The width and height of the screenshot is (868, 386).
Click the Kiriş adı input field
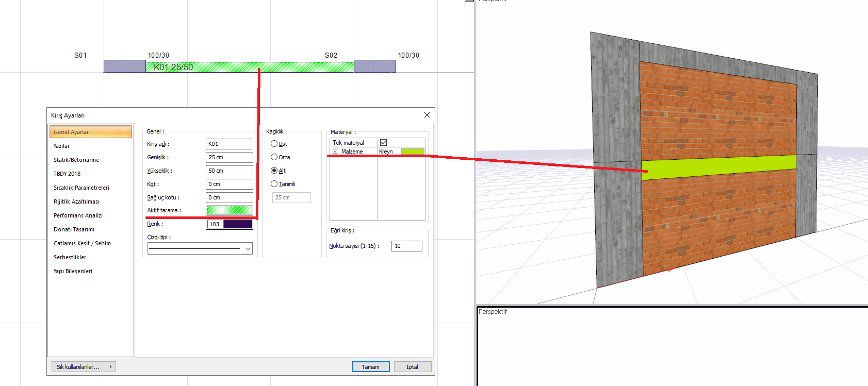pyautogui.click(x=228, y=144)
